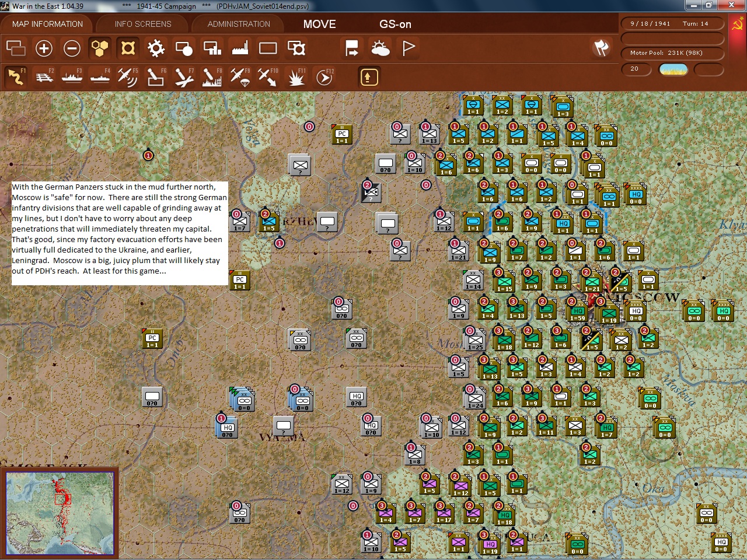Select the F5 air recon icon

click(x=128, y=77)
